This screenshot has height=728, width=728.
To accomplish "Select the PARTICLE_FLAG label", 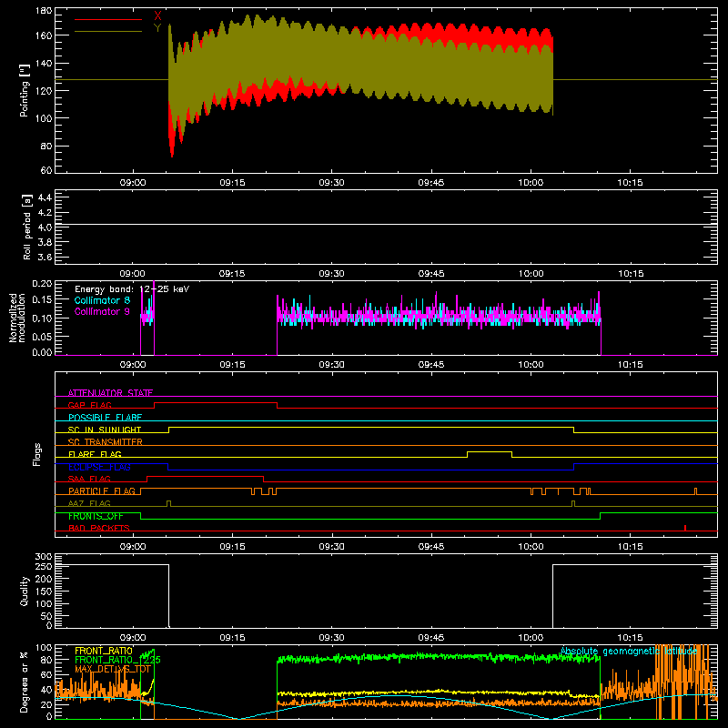I will 102,491.
